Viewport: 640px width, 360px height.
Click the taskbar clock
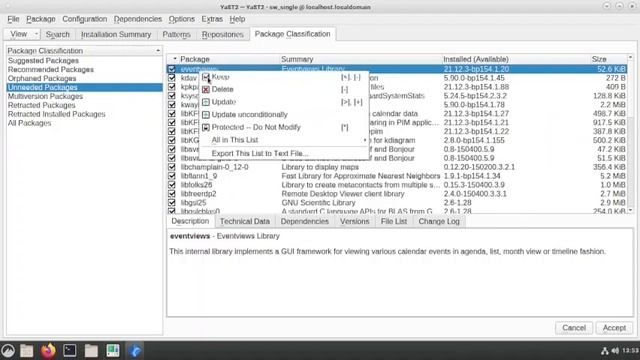coord(631,351)
